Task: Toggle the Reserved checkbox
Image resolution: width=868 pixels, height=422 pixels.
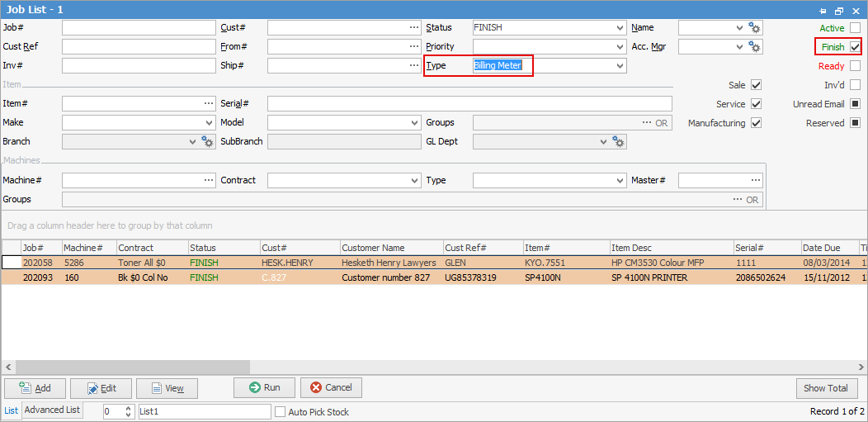Action: [856, 123]
